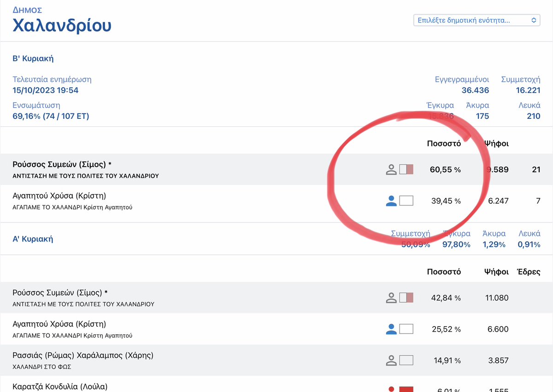Click swatch box in Ρασσιάς row
The height and width of the screenshot is (392, 553).
click(x=406, y=360)
